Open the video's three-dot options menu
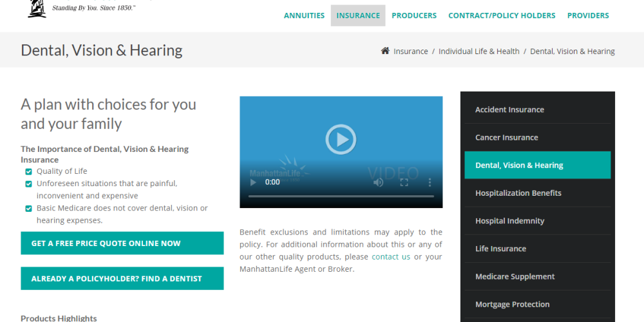Viewport: 644px width, 322px height. (430, 182)
